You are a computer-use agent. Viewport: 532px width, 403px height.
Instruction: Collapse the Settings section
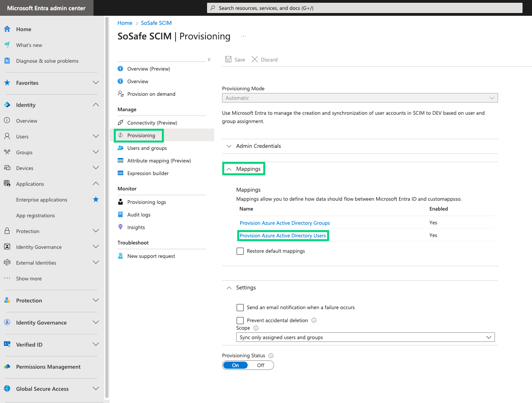click(x=246, y=288)
